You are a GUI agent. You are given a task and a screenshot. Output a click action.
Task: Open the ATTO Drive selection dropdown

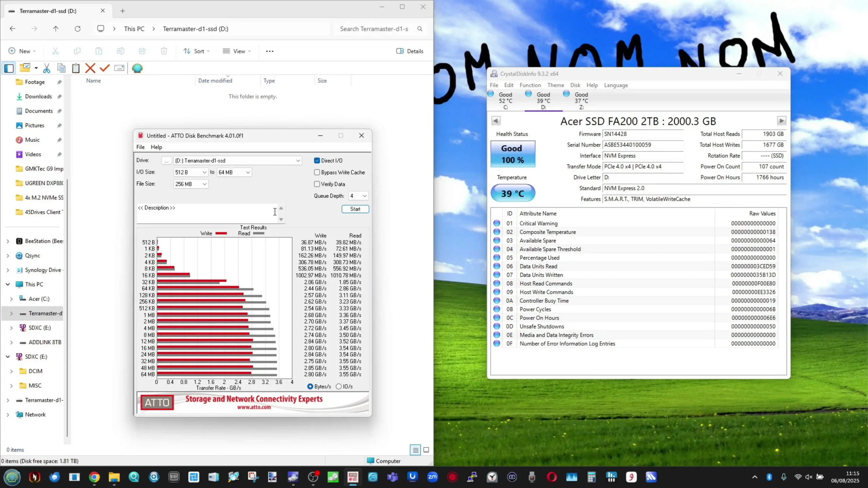coord(238,161)
